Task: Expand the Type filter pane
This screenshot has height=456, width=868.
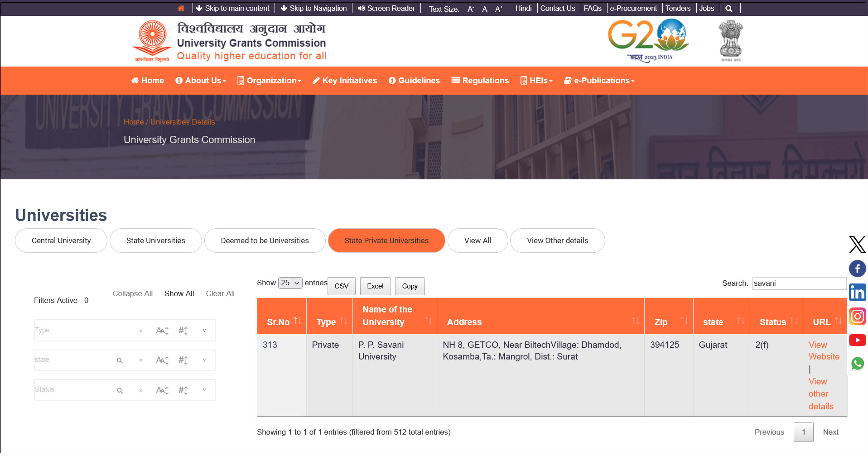Action: (204, 331)
